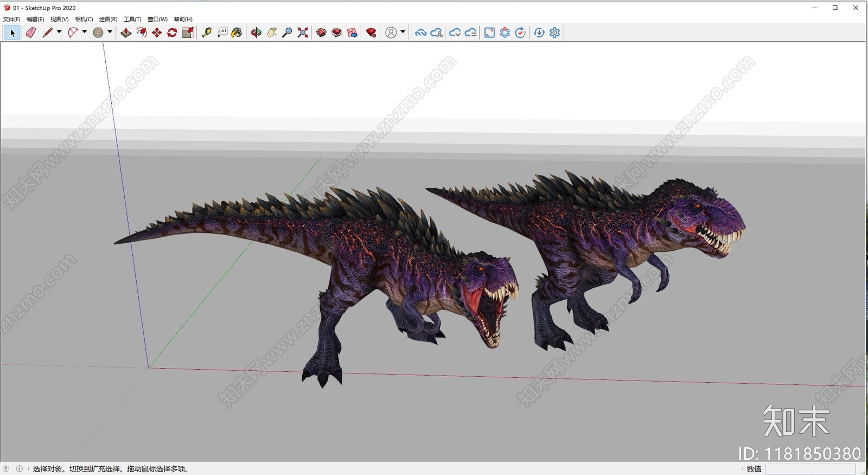Click the square frame toolbar icon

pos(489,33)
